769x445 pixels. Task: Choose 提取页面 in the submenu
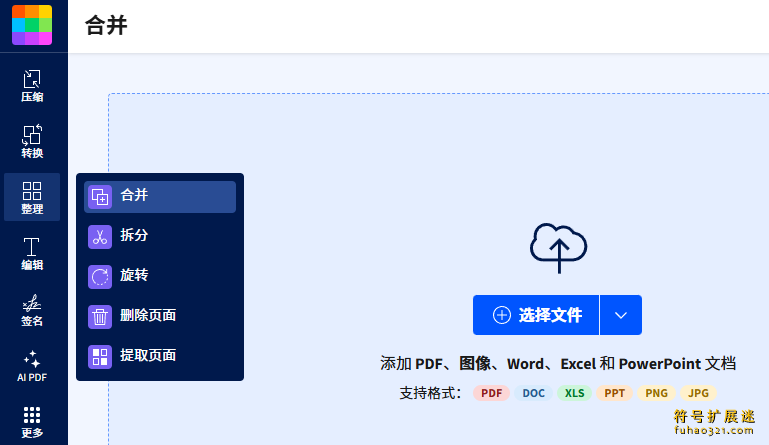click(x=160, y=357)
